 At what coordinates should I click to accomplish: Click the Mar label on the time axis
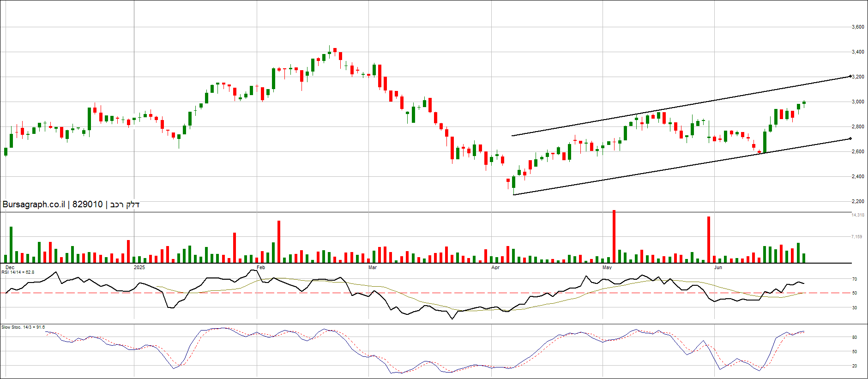(x=372, y=267)
